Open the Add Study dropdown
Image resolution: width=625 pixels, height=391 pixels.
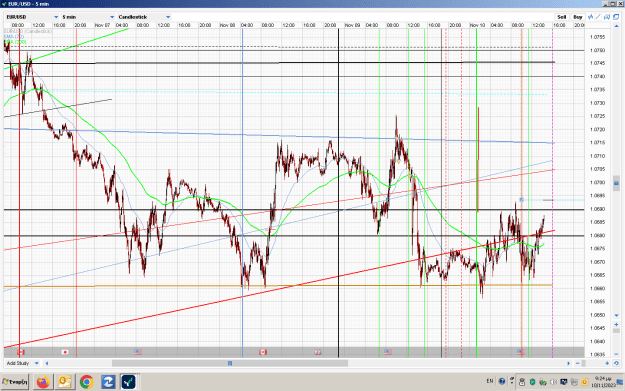[22, 363]
